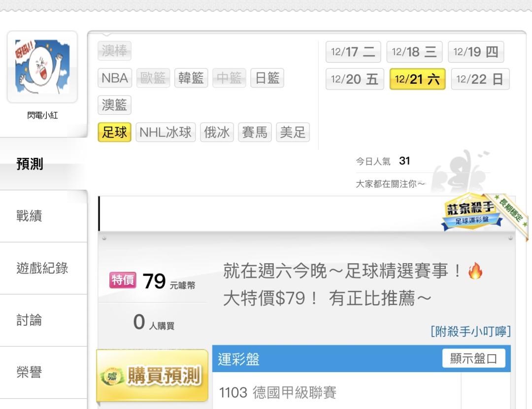This screenshot has width=532, height=409.
Task: Pick date 12/18 三
Action: pyautogui.click(x=414, y=52)
